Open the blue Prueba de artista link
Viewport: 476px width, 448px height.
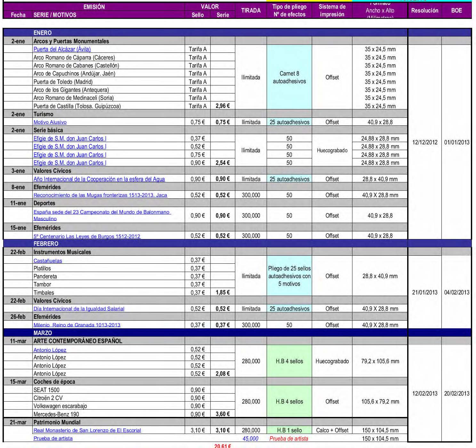53,438
